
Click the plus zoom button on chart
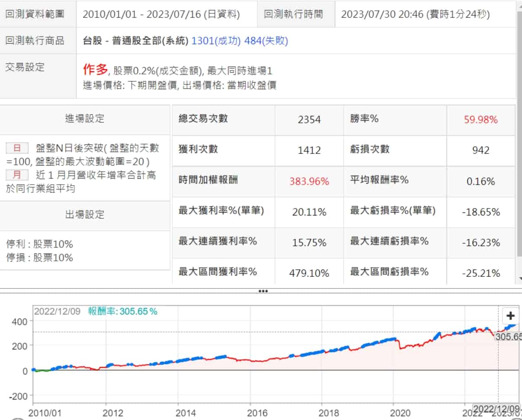(x=511, y=316)
